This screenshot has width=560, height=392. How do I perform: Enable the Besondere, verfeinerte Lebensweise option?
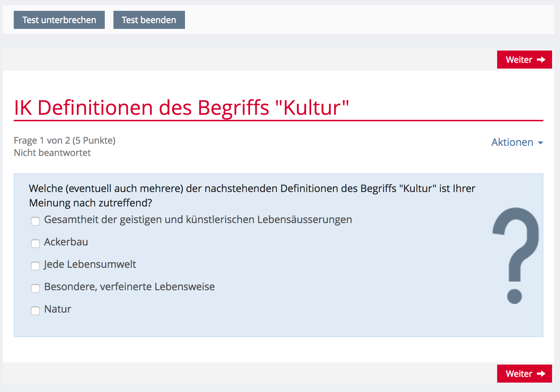[x=35, y=288]
